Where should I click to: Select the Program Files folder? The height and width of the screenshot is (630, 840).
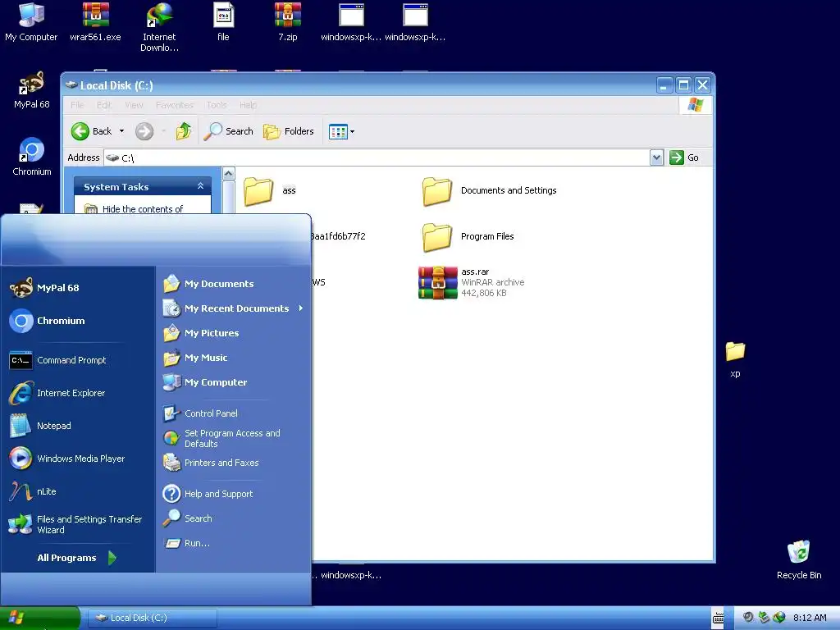point(468,237)
